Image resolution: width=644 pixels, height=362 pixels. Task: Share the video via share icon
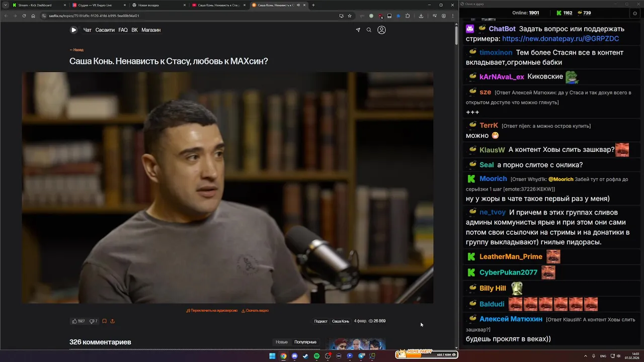pos(112,321)
